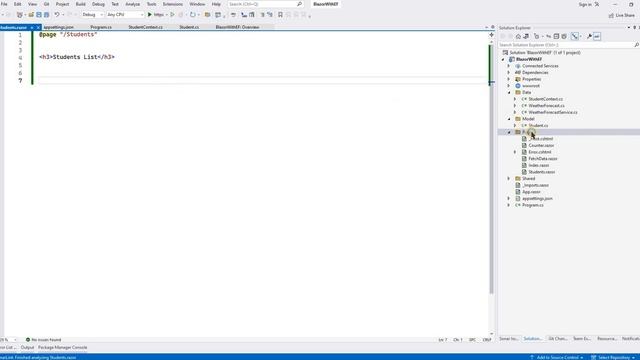Screen dimensions: 640x360
Task: Collapse the Model folder
Action: (509, 119)
